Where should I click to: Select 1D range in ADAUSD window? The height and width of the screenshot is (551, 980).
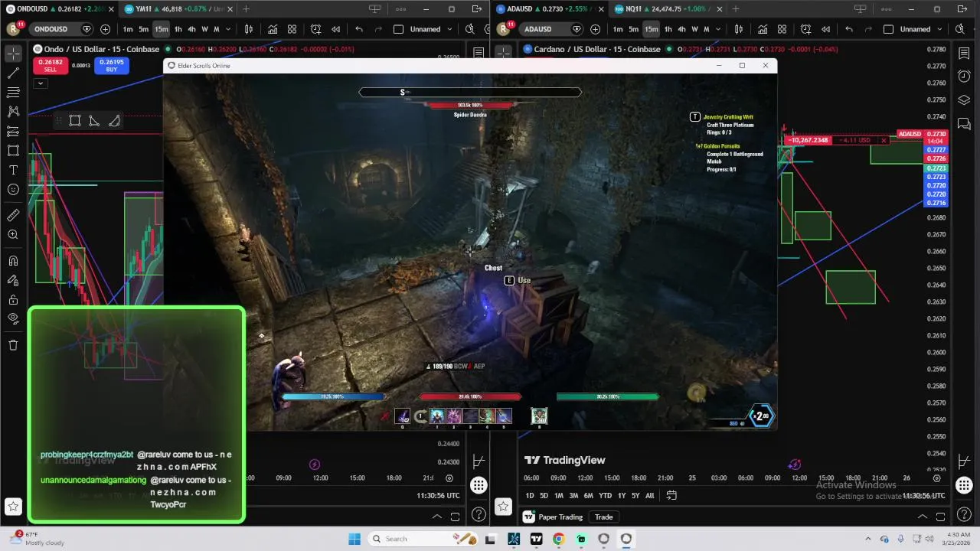(529, 496)
